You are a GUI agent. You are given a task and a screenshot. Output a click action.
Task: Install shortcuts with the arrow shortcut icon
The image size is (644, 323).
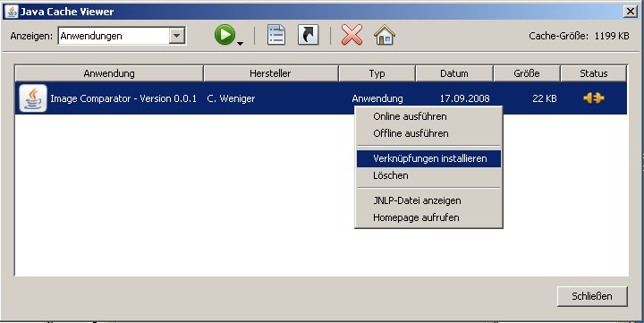coord(308,35)
